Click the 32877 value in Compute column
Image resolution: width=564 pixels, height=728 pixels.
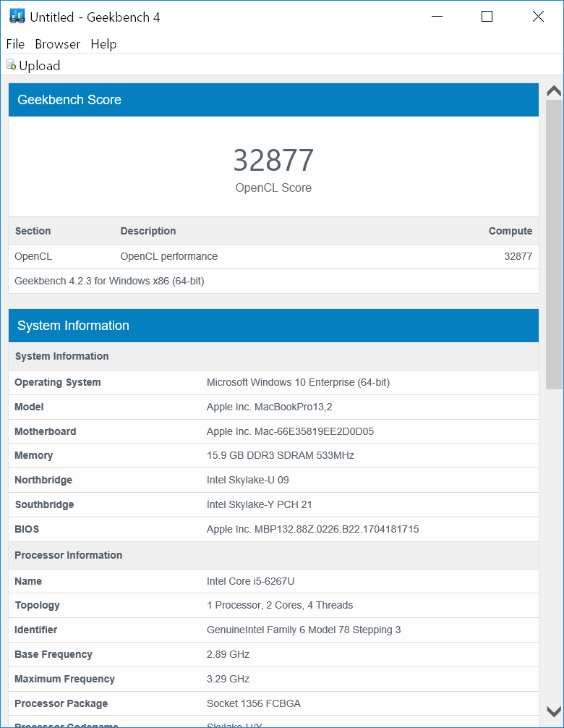click(518, 256)
